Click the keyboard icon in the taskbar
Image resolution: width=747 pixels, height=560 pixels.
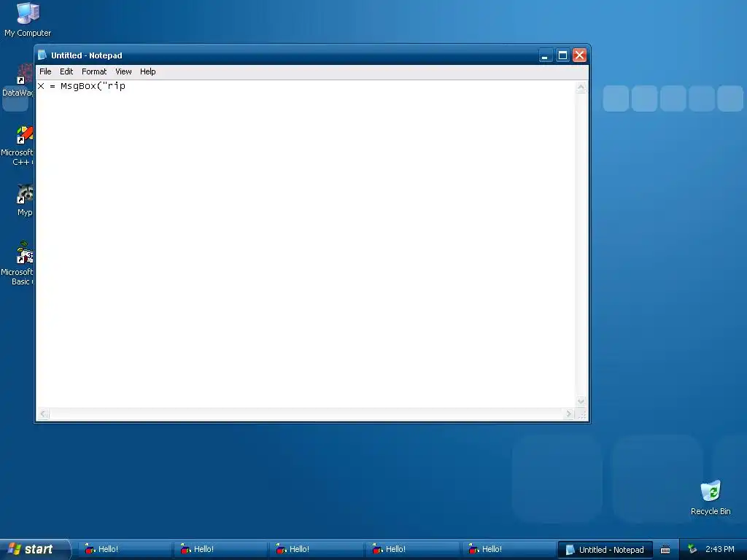click(665, 550)
